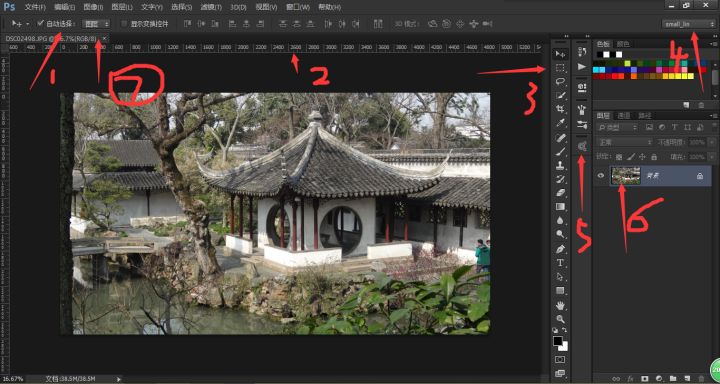This screenshot has height=384, width=720.
Task: Switch to the 通道 channels tab
Action: click(x=624, y=115)
